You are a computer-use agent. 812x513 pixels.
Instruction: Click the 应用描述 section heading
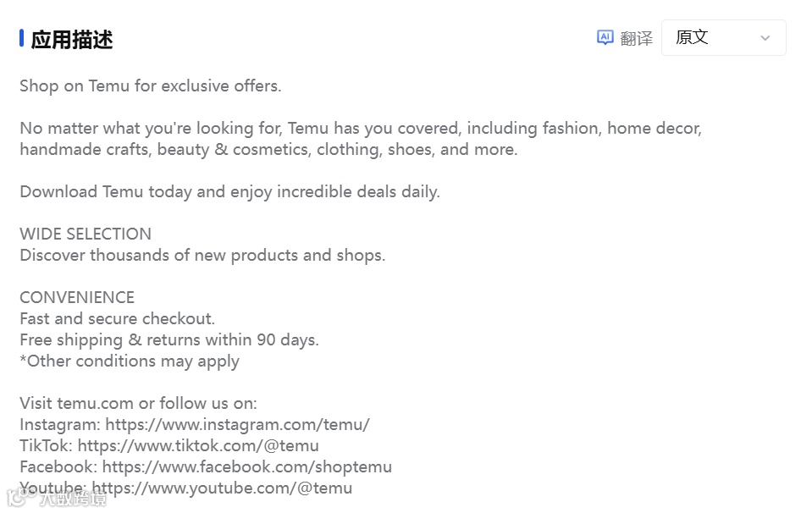(x=71, y=40)
